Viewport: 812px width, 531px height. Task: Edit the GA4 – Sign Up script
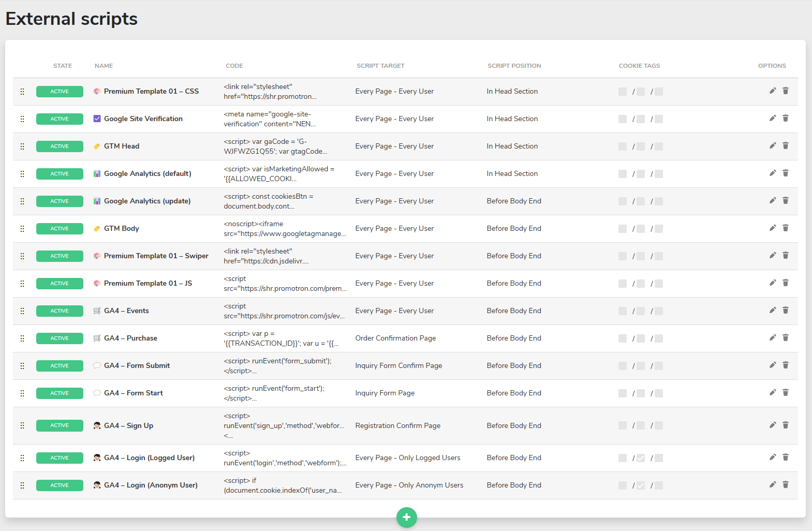773,425
